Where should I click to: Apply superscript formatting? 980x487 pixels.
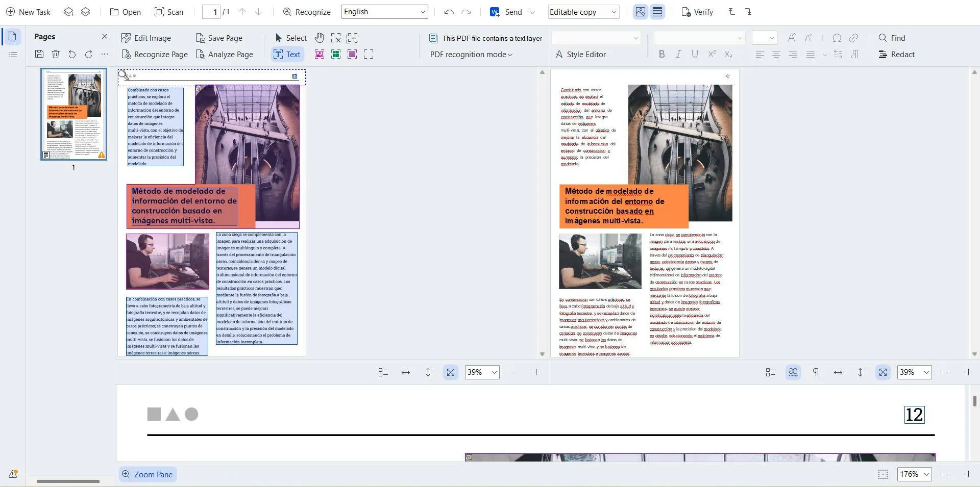pyautogui.click(x=712, y=54)
